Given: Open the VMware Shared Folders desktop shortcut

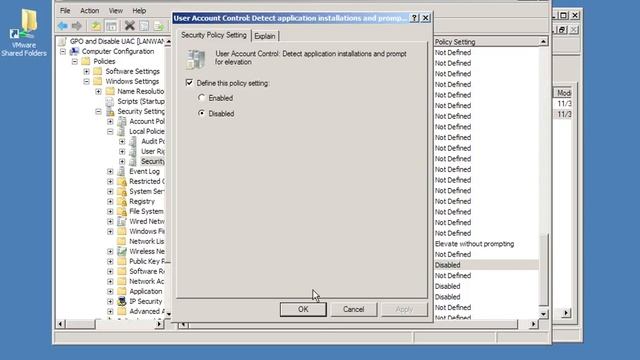Looking at the screenshot, I should (23, 33).
